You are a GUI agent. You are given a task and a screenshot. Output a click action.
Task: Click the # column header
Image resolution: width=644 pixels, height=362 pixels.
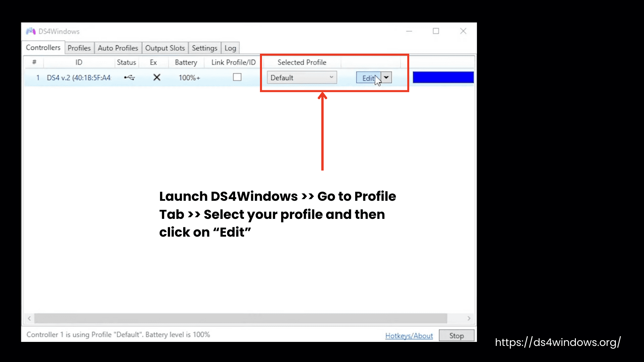point(34,62)
